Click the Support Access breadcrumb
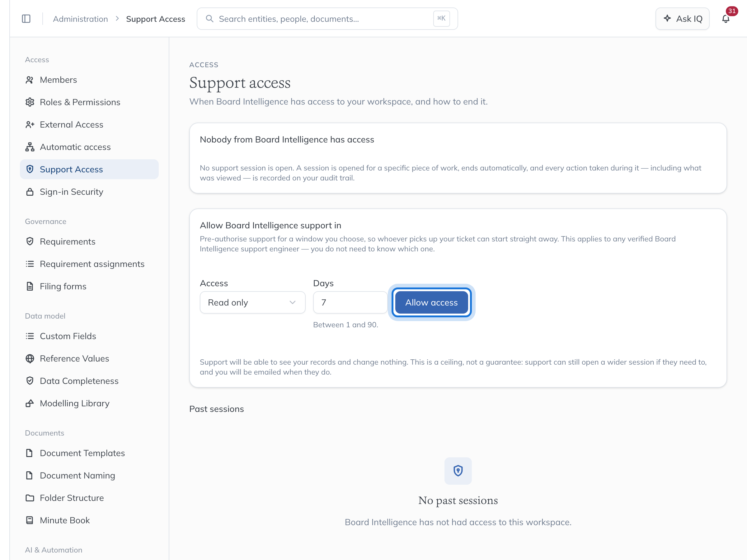747x560 pixels. pyautogui.click(x=155, y=19)
